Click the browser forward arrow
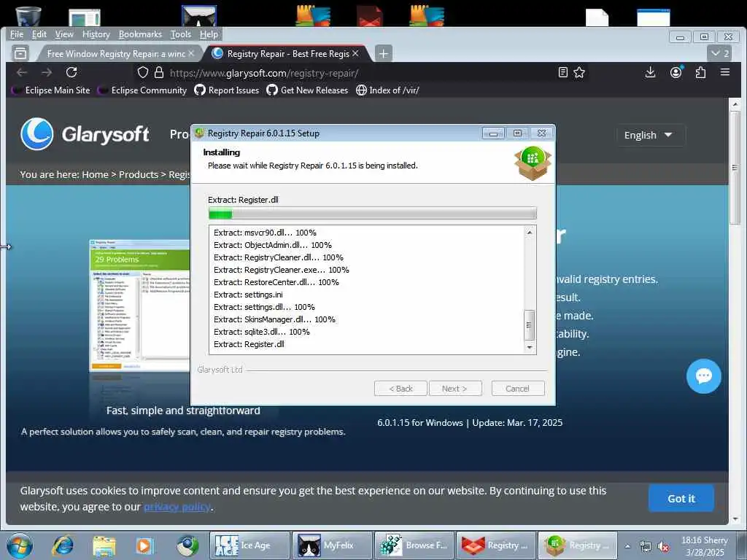Image resolution: width=747 pixels, height=560 pixels. (47, 72)
